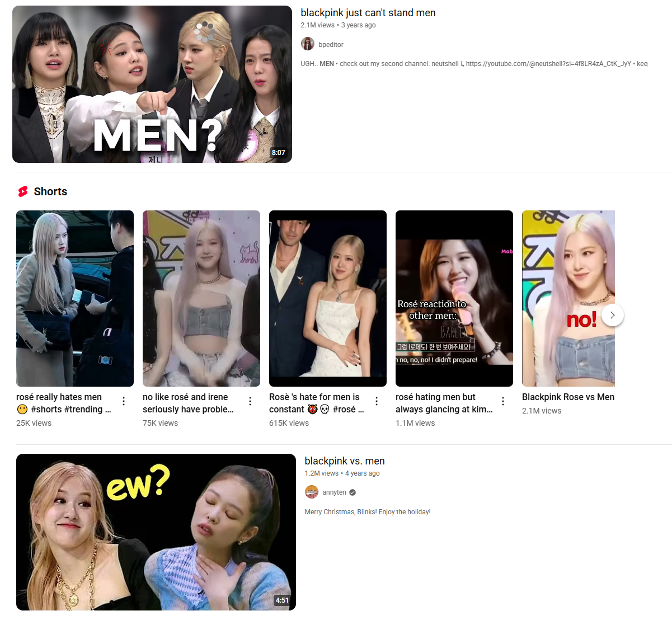The height and width of the screenshot is (620, 672).
Task: Click the 'UGH.. MEN' video description text
Action: click(474, 64)
